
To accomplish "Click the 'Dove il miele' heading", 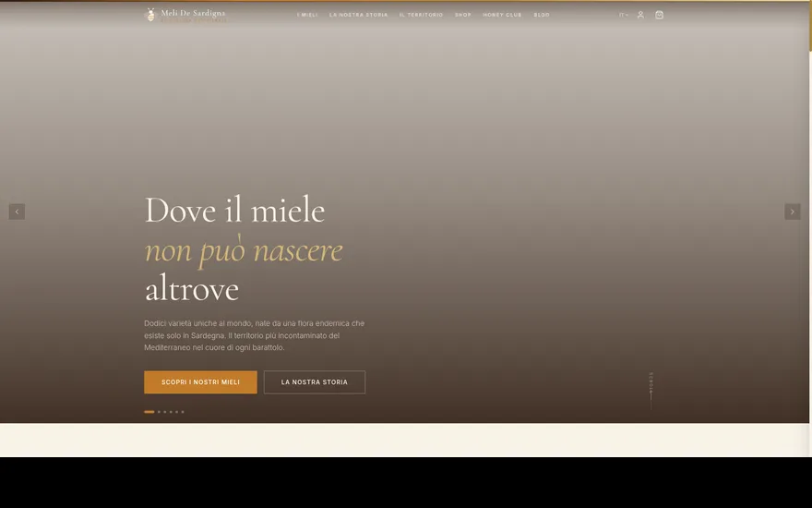I will click(234, 210).
